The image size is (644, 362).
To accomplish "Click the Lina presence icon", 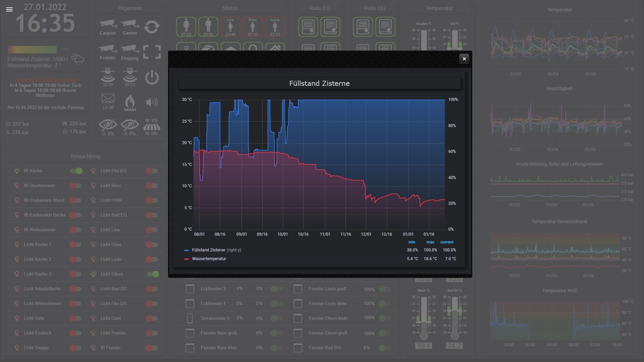I will [230, 27].
